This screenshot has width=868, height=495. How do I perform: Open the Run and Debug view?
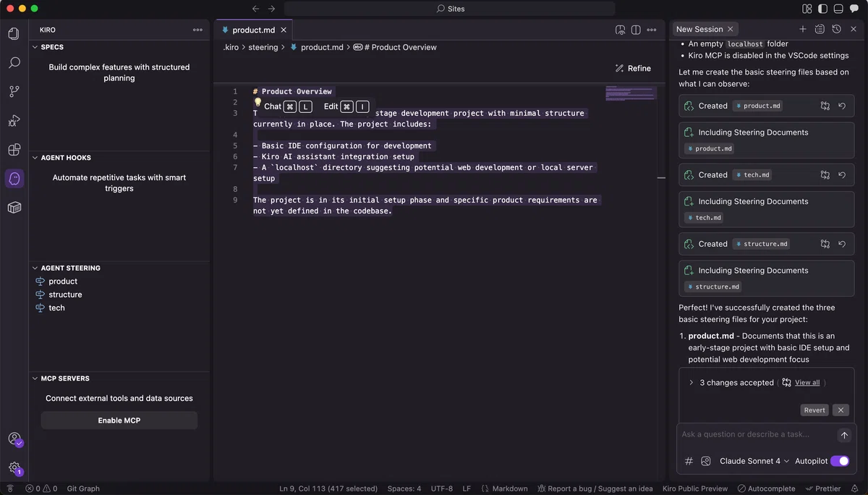(14, 120)
